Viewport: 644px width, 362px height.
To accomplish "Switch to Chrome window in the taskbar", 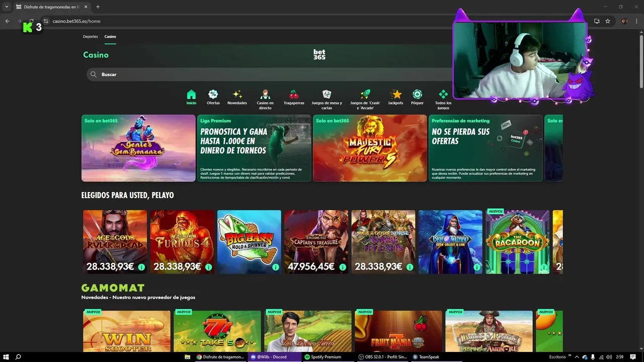I will (x=220, y=357).
